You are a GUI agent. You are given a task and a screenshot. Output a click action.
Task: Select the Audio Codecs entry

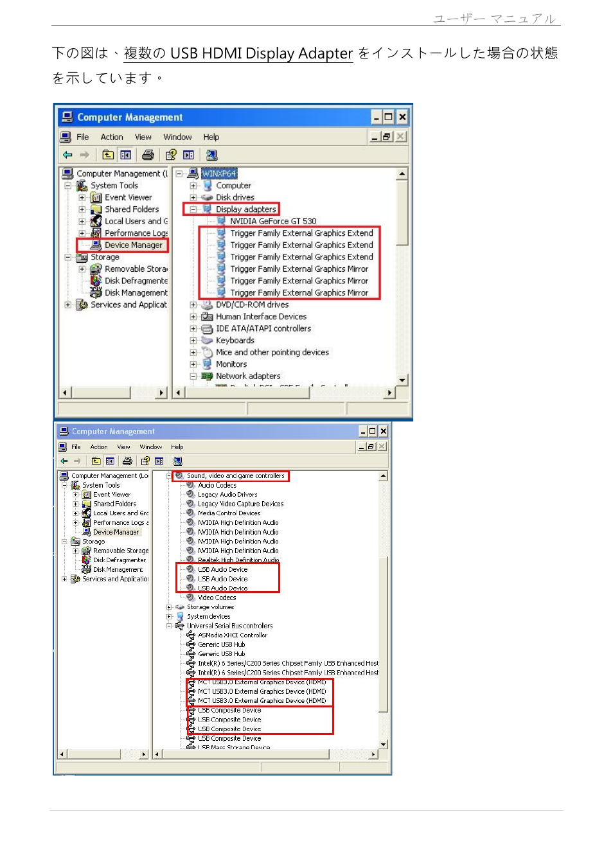click(217, 485)
